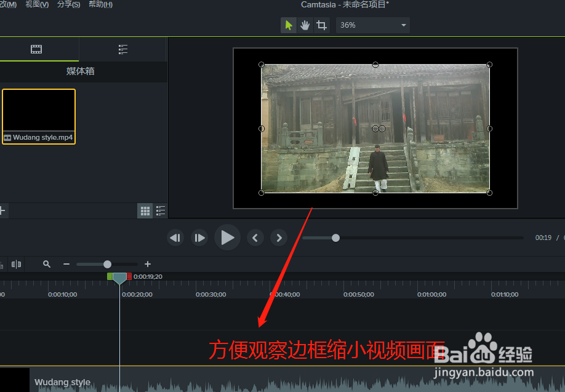Viewport: 565px width, 392px height.
Task: Select the Pan (hand) tool
Action: point(305,25)
